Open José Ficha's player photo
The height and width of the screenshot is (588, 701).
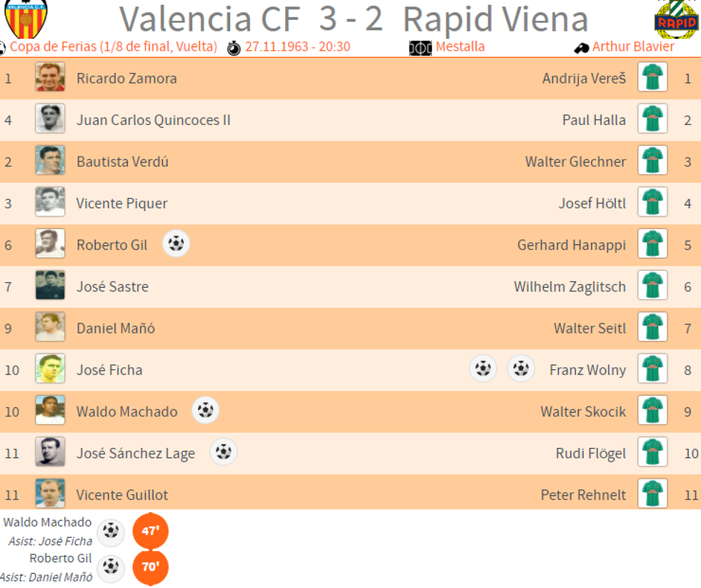coord(50,369)
